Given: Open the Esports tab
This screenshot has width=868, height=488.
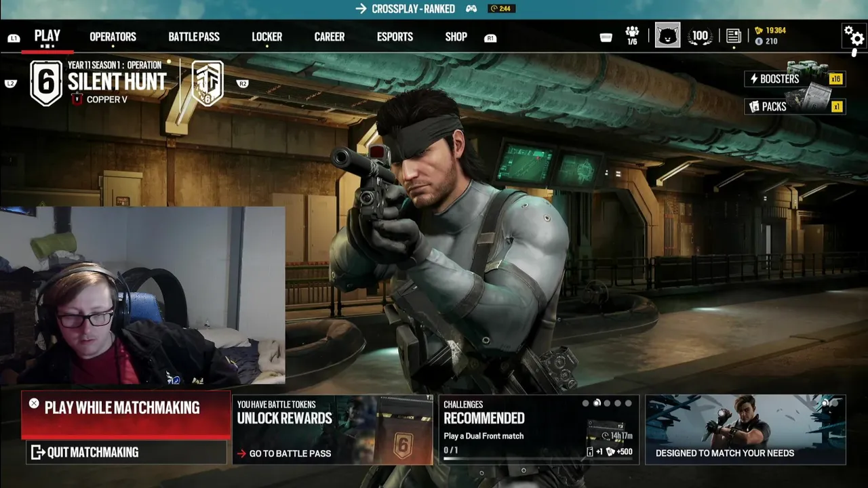Looking at the screenshot, I should click(395, 37).
